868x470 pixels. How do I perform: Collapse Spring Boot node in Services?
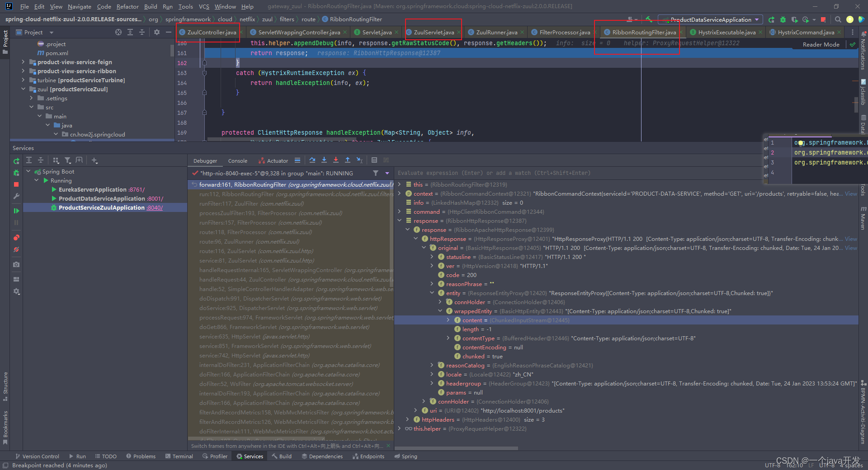pyautogui.click(x=28, y=171)
